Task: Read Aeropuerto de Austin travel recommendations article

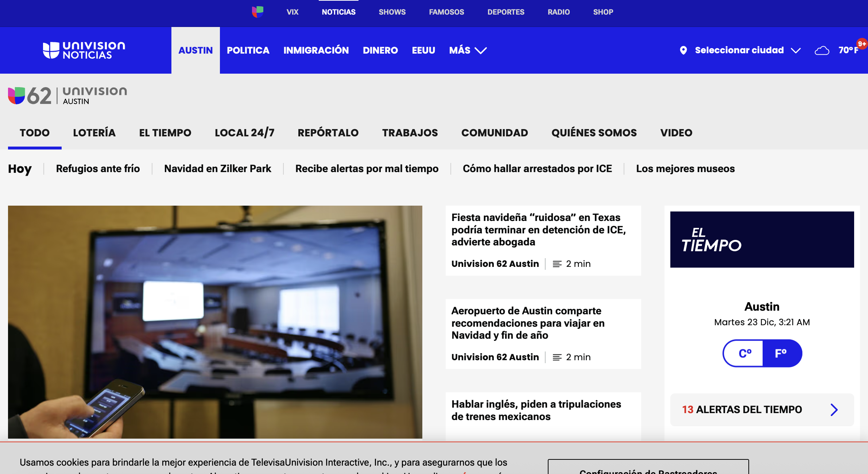Action: 528,323
